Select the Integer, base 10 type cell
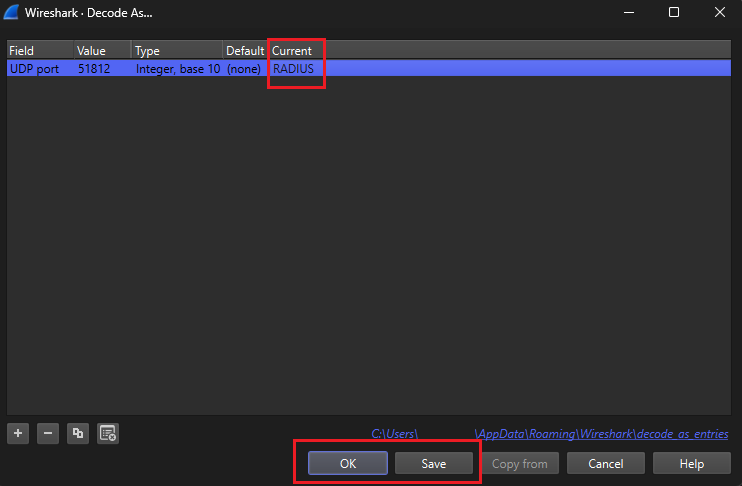742x486 pixels. [177, 69]
